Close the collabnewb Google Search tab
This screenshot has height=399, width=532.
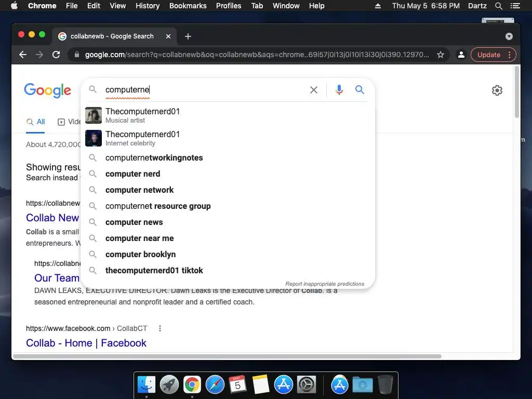coord(168,36)
